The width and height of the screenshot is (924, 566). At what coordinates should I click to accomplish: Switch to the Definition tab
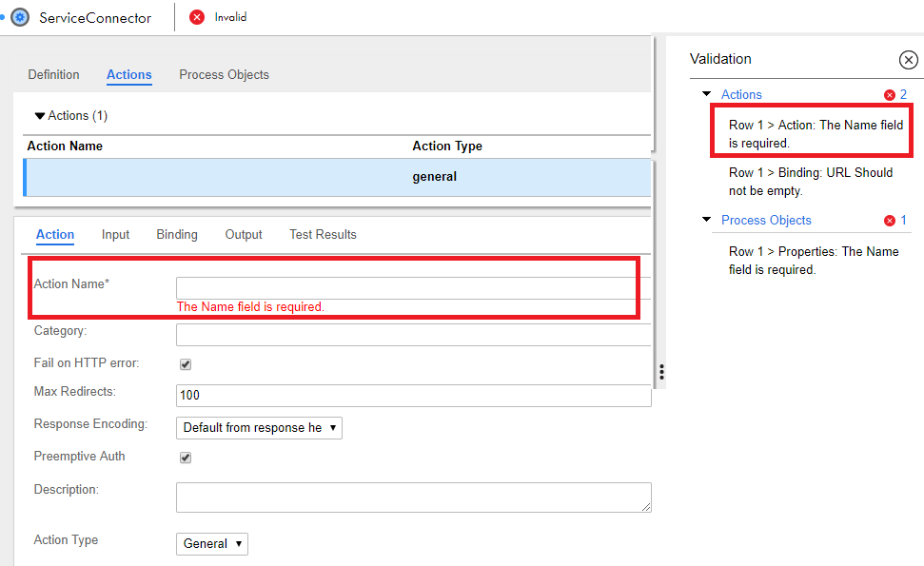[x=53, y=75]
